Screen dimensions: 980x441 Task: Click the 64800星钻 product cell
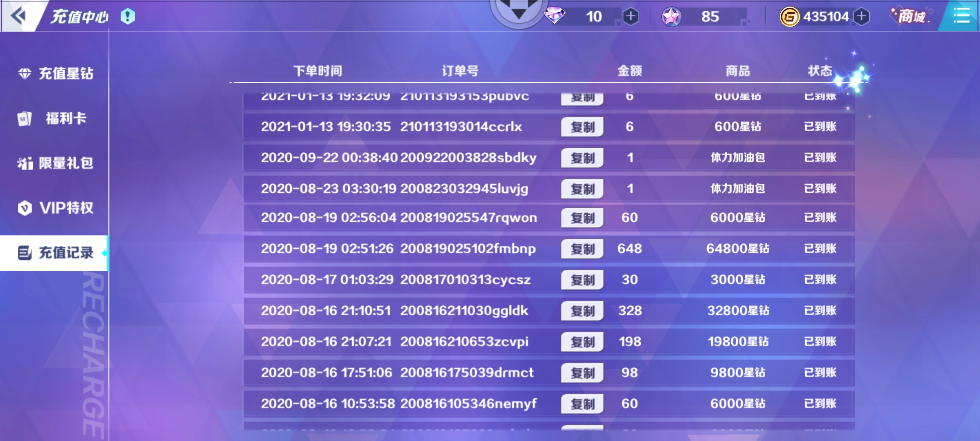click(x=738, y=249)
